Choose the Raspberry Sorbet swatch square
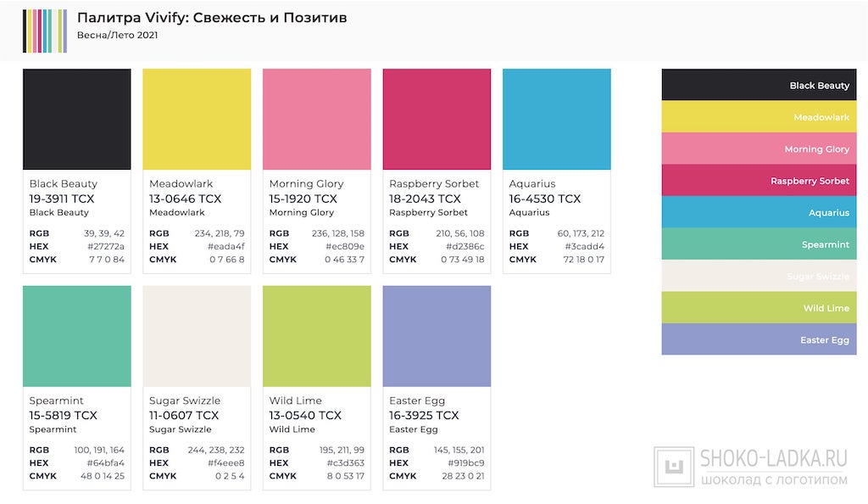This screenshot has height=504, width=868. [437, 120]
